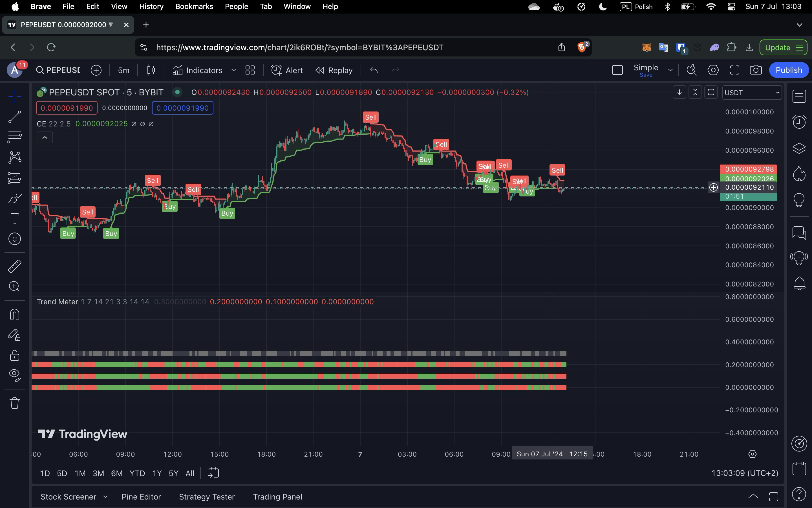
Task: Switch to the Strategy Tester tab
Action: 207,497
